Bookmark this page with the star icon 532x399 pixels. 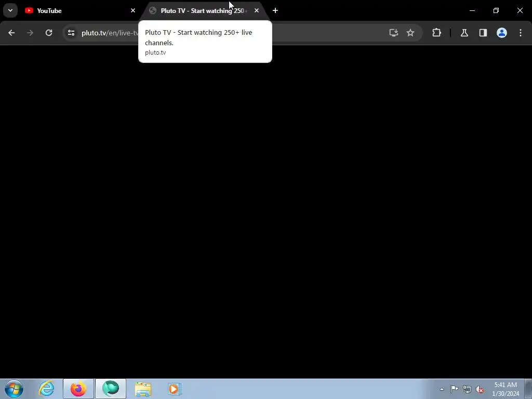pyautogui.click(x=410, y=33)
